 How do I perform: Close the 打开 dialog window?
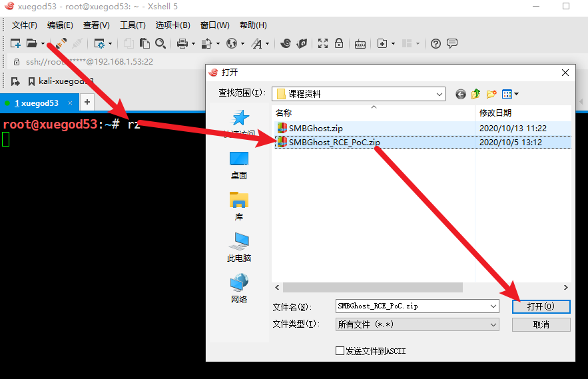pyautogui.click(x=565, y=73)
